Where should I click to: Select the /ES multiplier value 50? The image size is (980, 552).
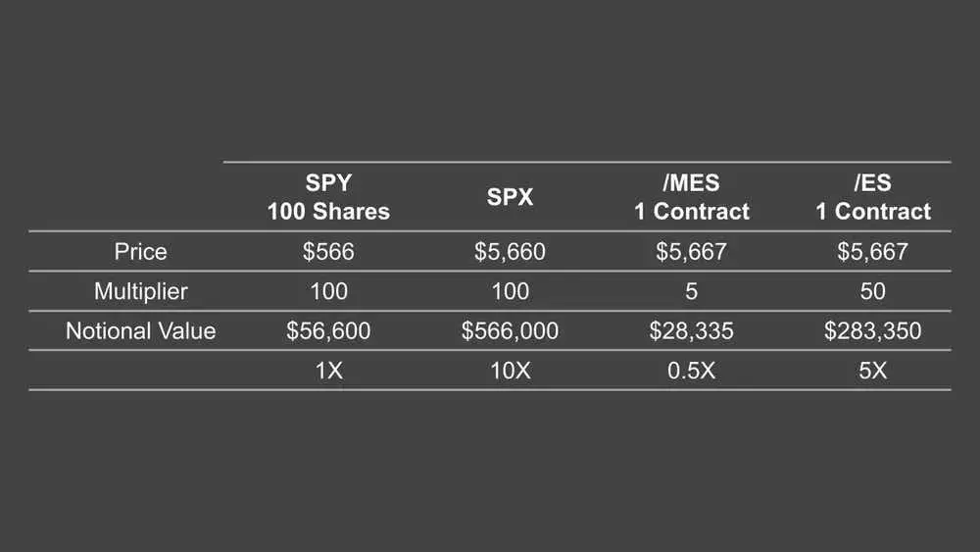[872, 291]
